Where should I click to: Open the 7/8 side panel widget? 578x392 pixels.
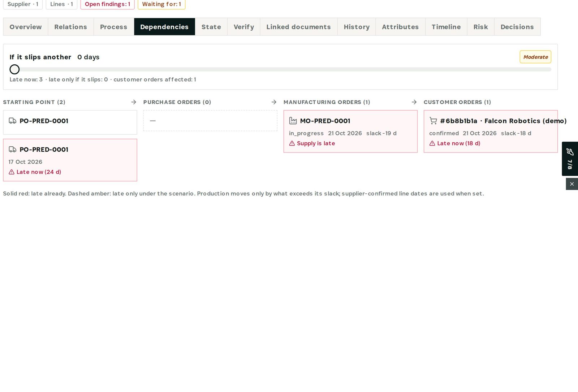point(570,159)
